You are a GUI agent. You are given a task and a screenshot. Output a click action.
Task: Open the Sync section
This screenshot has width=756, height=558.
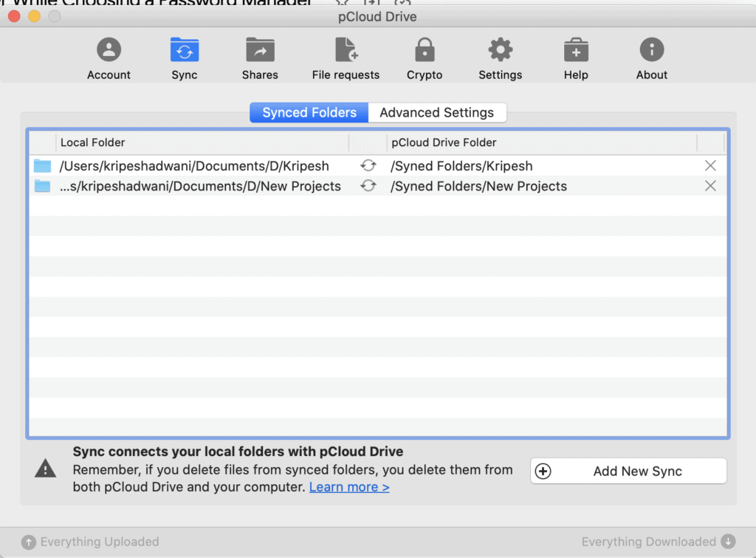tap(184, 58)
